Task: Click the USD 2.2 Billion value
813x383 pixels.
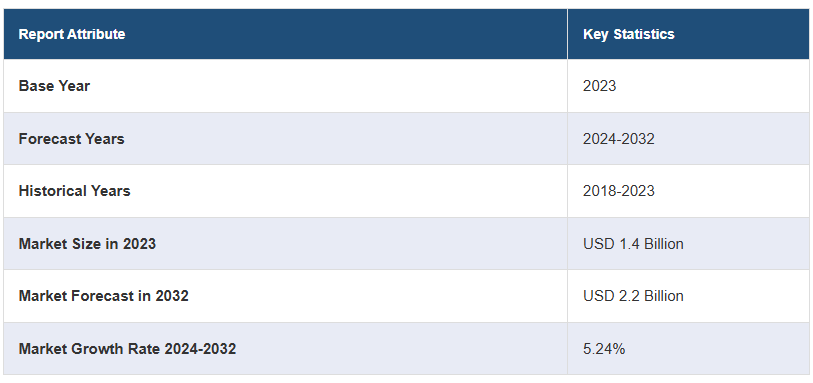Action: point(633,296)
